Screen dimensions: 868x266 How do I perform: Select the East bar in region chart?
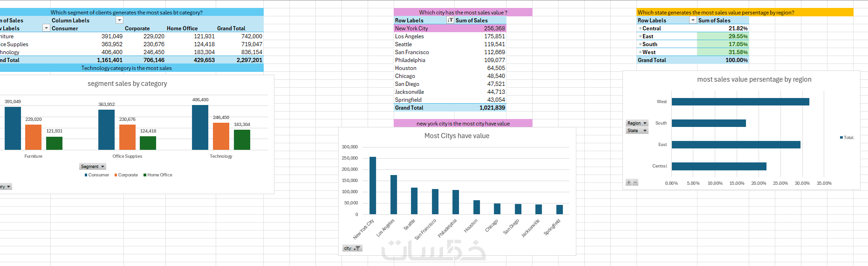736,145
